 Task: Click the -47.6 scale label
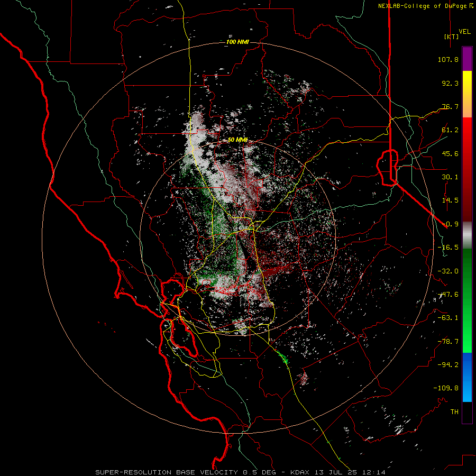448,295
